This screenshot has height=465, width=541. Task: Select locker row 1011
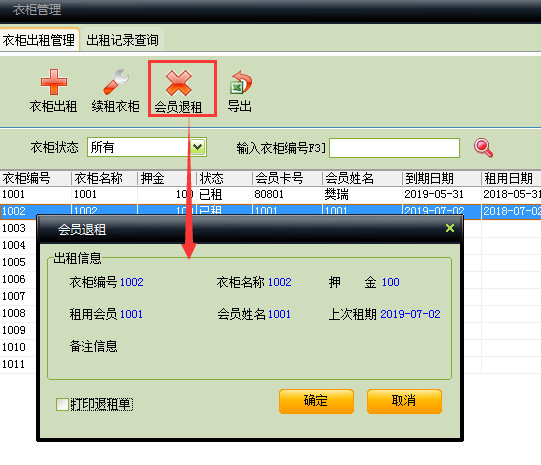[18, 364]
